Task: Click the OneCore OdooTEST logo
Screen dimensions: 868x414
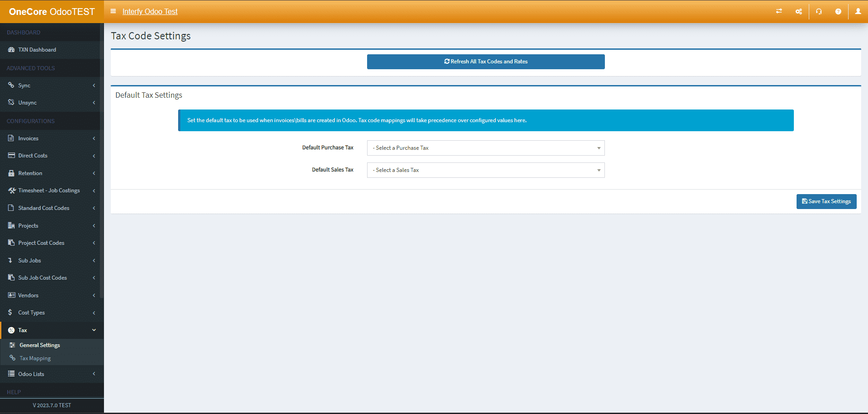Action: [52, 12]
